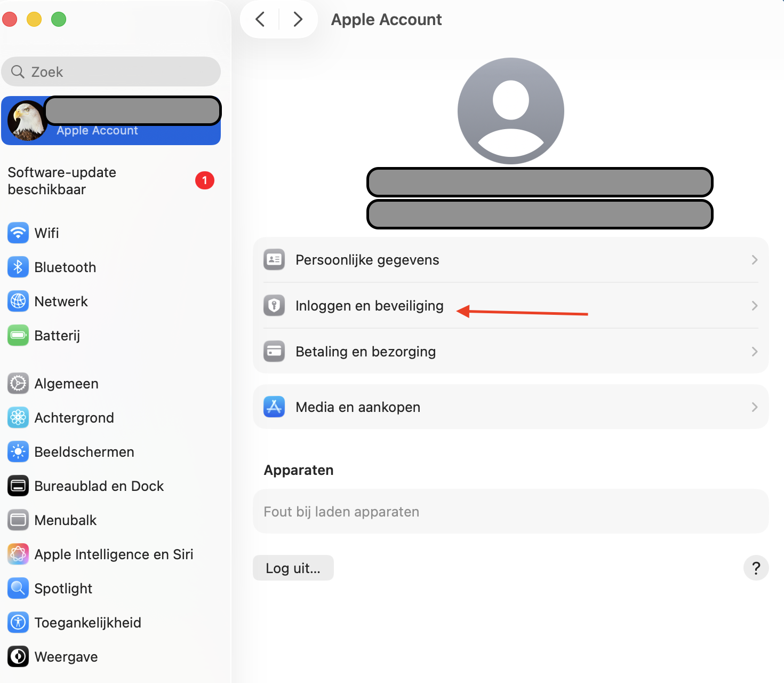Click the Log uit button
Viewport: 784px width, 683px height.
293,568
